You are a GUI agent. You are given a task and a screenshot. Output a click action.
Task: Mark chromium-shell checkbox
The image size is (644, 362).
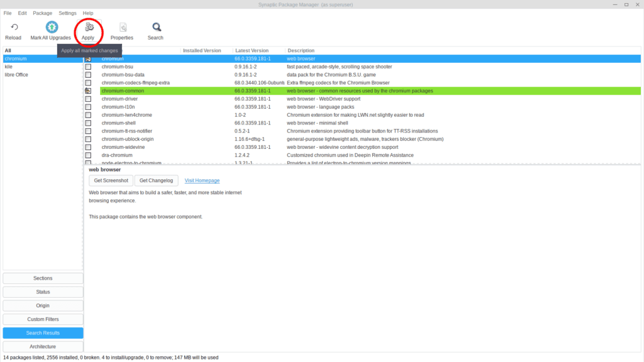pos(88,123)
